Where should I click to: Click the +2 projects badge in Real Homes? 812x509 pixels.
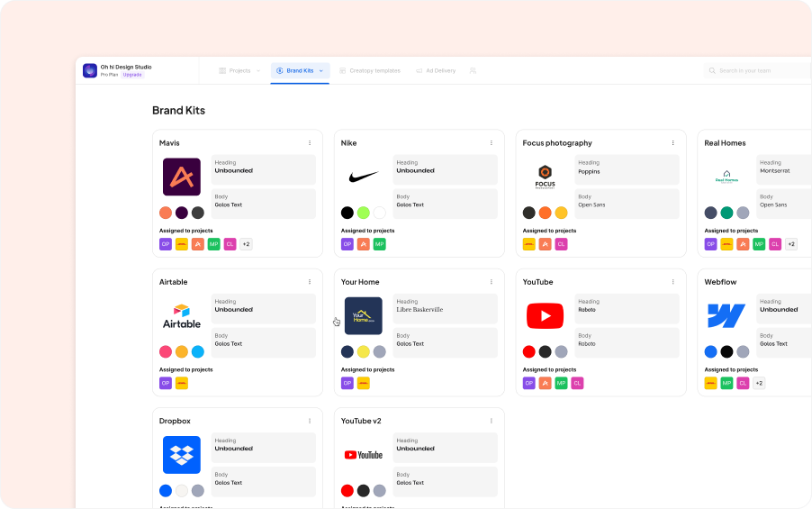[x=791, y=244]
